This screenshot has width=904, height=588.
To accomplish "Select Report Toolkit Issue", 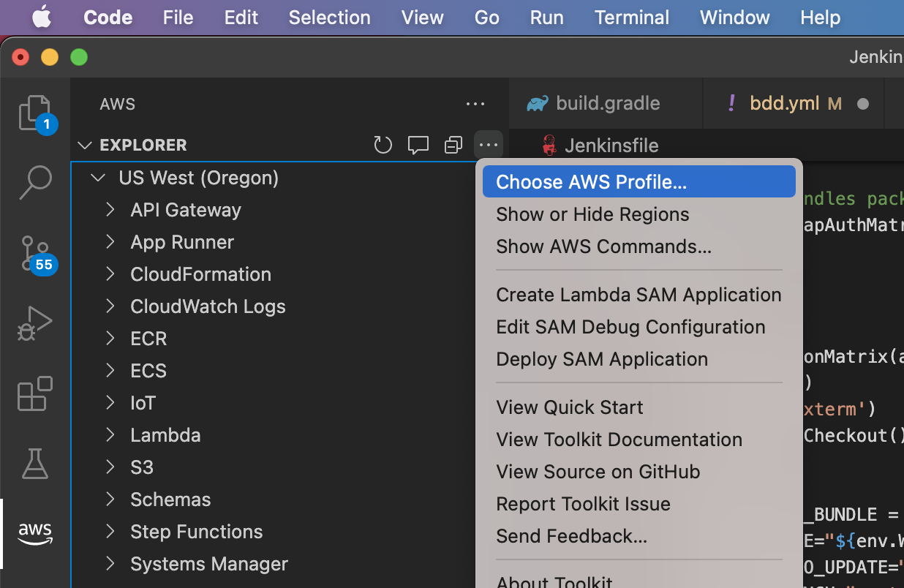I will (x=639, y=504).
